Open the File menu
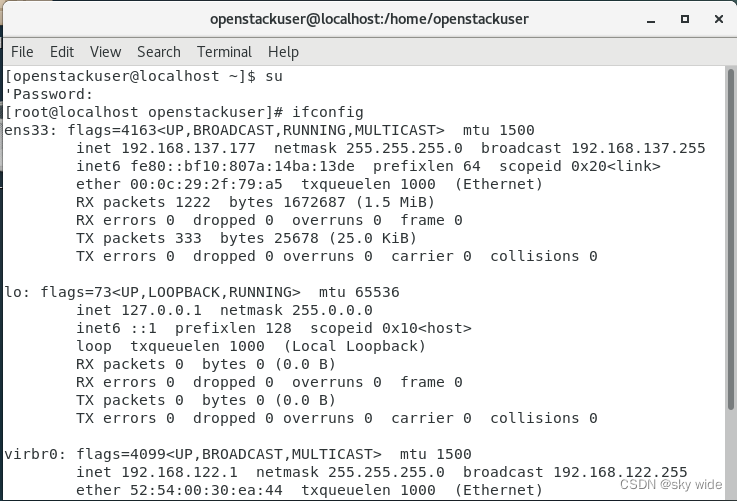Viewport: 737px width, 501px height. (x=22, y=52)
